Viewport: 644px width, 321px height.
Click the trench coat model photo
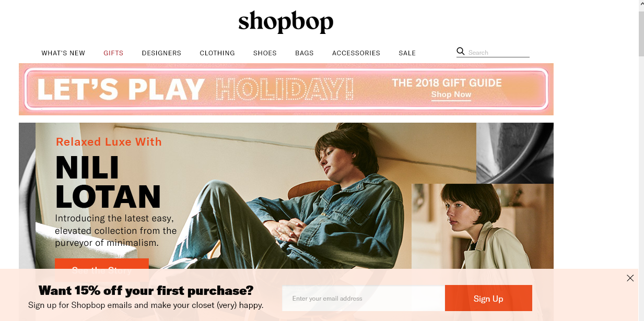(x=483, y=226)
